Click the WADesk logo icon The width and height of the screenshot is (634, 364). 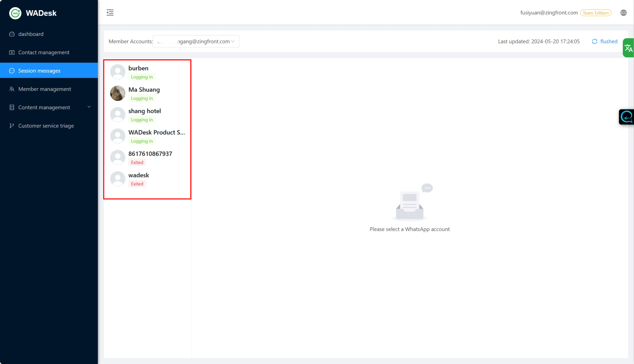pos(15,13)
